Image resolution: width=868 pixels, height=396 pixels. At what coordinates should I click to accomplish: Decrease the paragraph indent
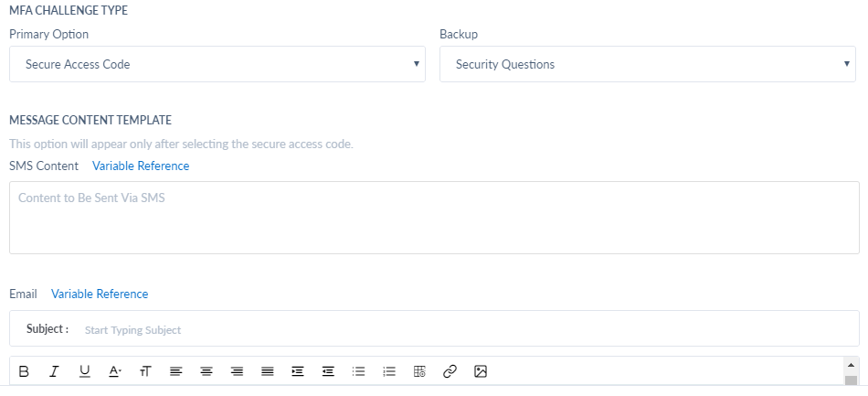click(328, 371)
